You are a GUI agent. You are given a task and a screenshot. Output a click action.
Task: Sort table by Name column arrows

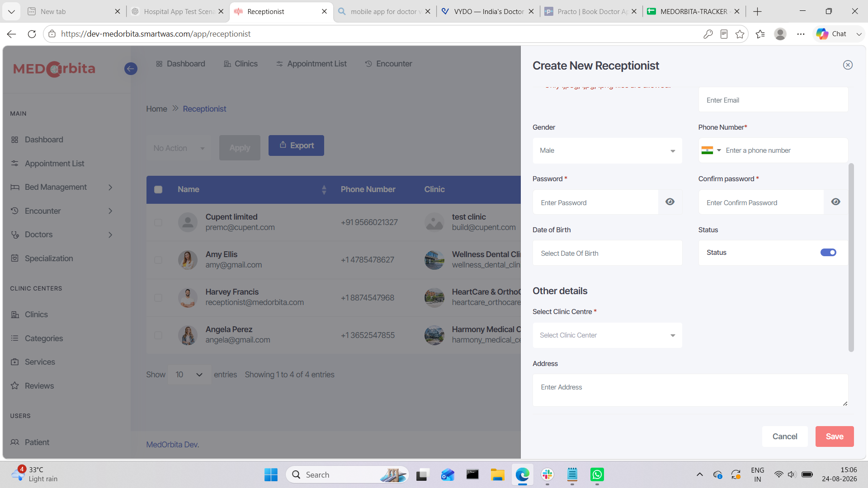(x=324, y=189)
